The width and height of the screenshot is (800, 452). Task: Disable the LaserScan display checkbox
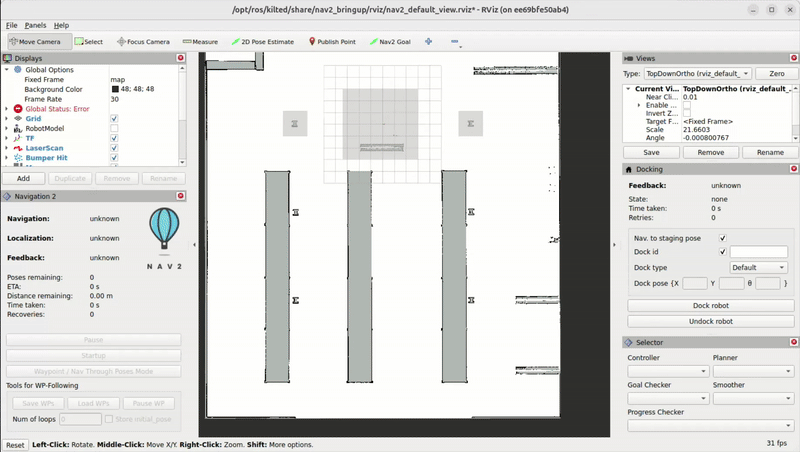(x=114, y=148)
